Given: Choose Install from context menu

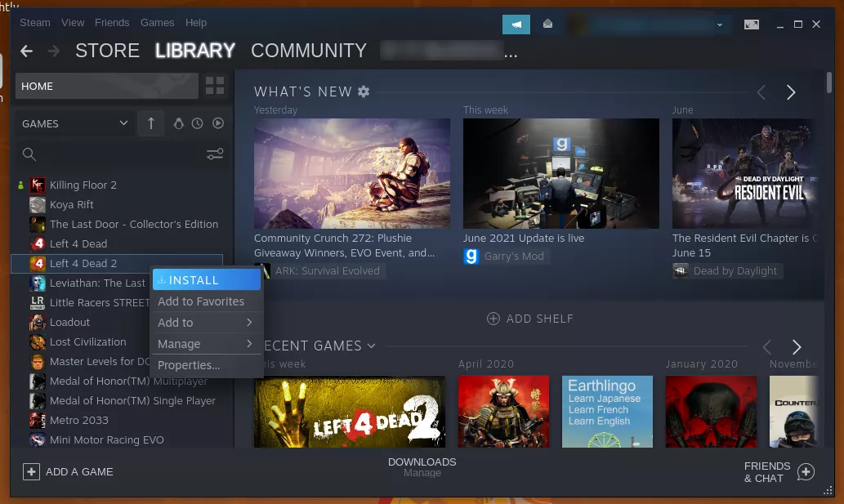Looking at the screenshot, I should (x=207, y=279).
